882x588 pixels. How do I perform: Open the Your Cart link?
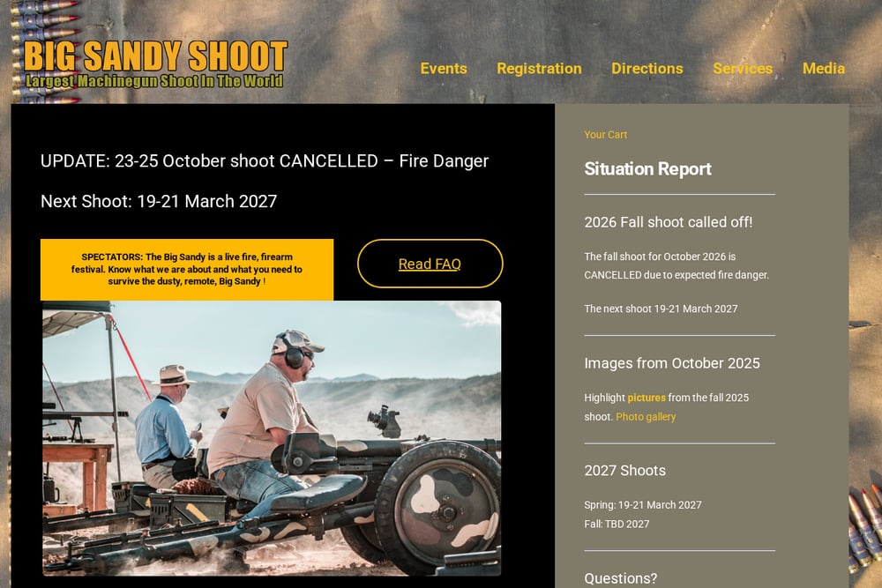605,134
